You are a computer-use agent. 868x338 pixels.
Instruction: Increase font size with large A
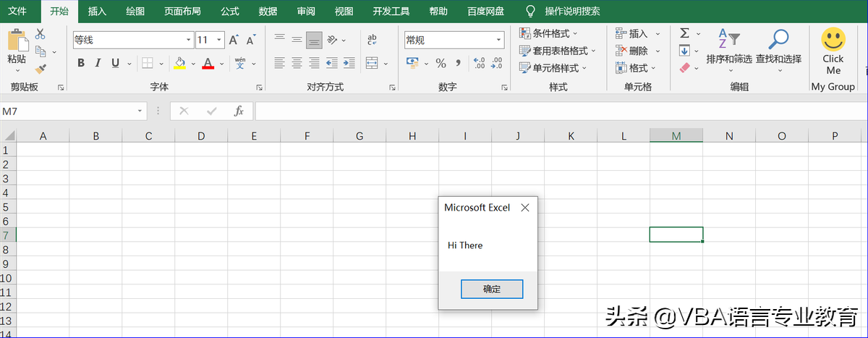pyautogui.click(x=234, y=40)
